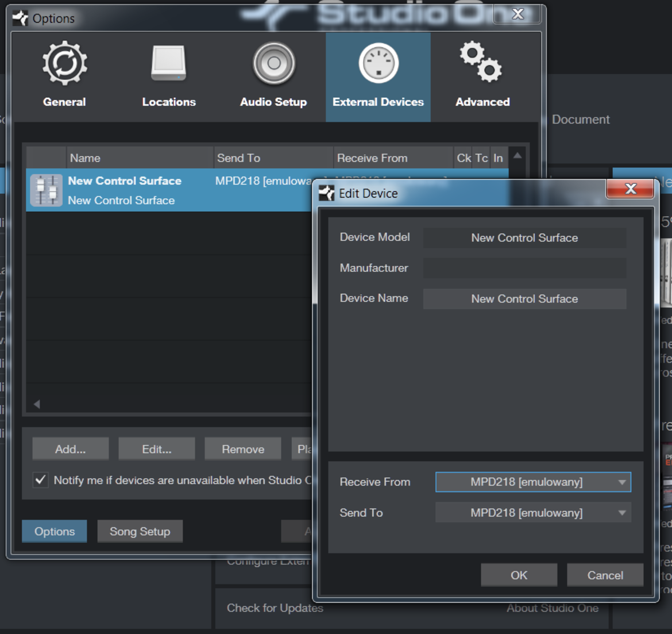Open the General options gear icon
The image size is (672, 634).
coord(64,63)
